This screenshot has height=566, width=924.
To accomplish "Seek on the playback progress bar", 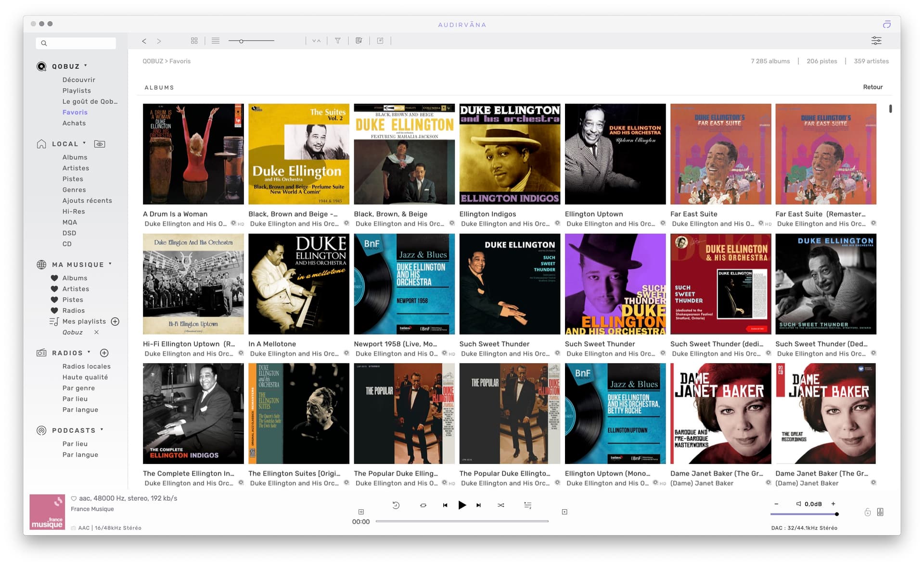I will 462,521.
